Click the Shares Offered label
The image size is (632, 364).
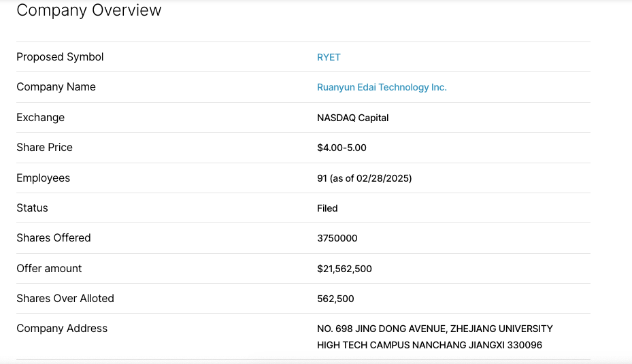(x=54, y=238)
